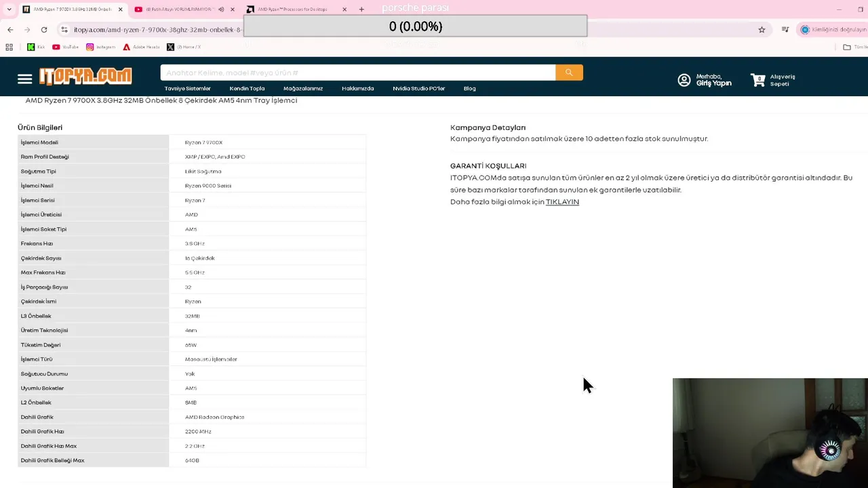Open the Instagram bookmark

[x=100, y=47]
